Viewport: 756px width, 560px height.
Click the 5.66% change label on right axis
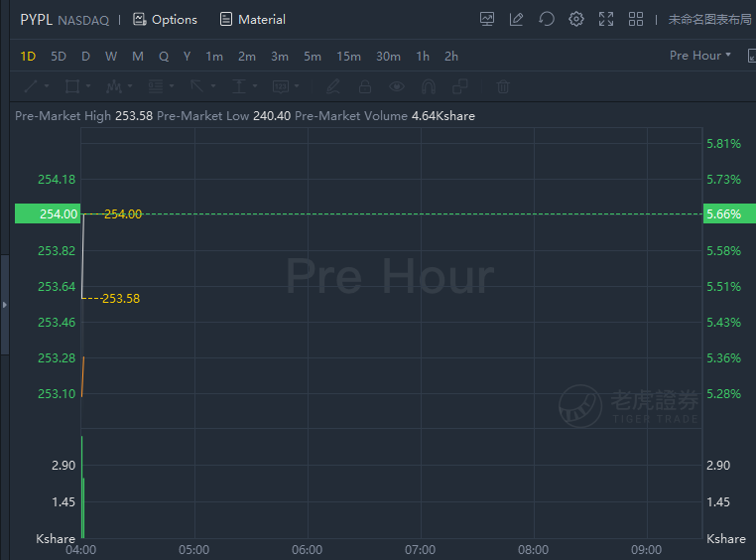tap(729, 213)
